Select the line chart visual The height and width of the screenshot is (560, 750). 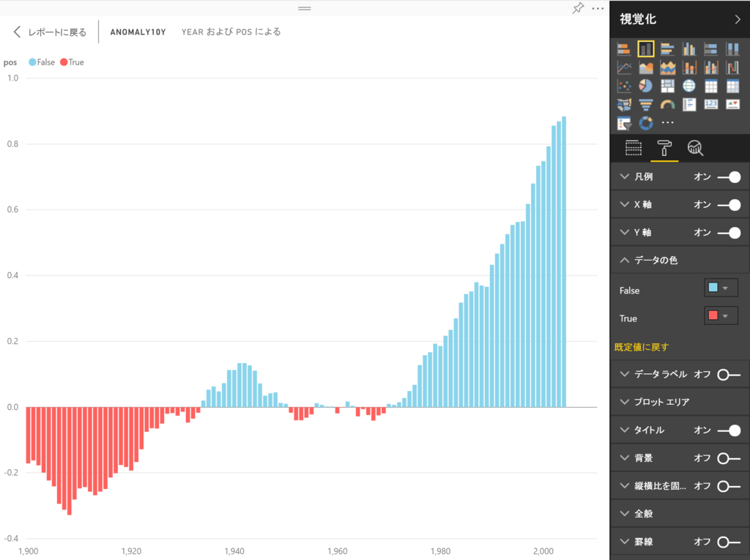click(624, 67)
